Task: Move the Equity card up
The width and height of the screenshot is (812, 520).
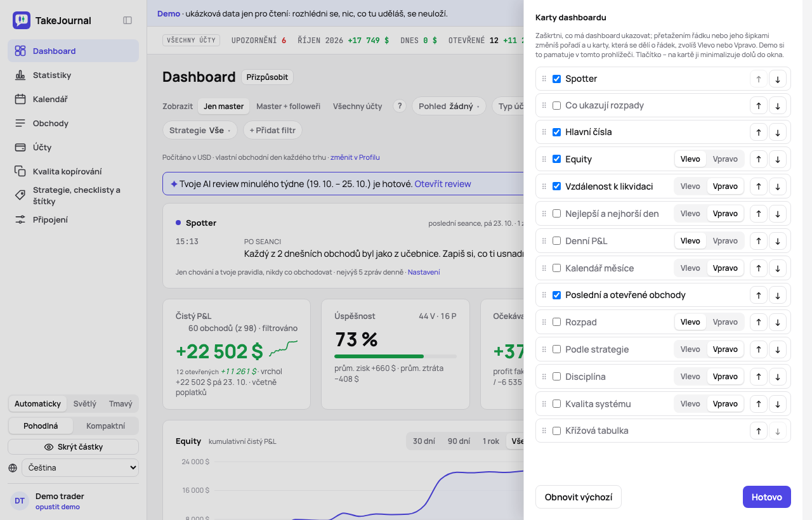Action: pyautogui.click(x=758, y=159)
